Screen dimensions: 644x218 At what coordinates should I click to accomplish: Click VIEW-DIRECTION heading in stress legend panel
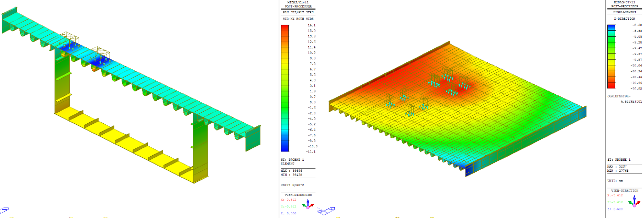click(298, 195)
